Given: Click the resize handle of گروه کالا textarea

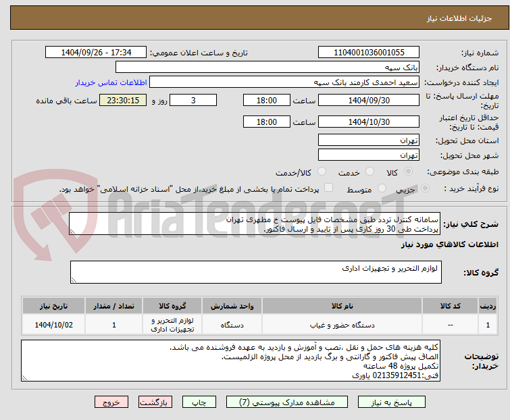Looking at the screenshot, I should [74, 280].
